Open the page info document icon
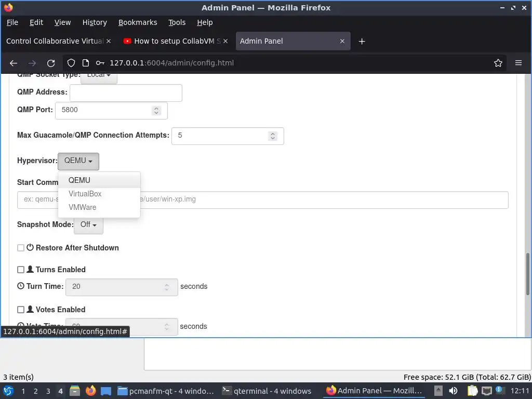The width and height of the screenshot is (532, 399). tap(86, 63)
